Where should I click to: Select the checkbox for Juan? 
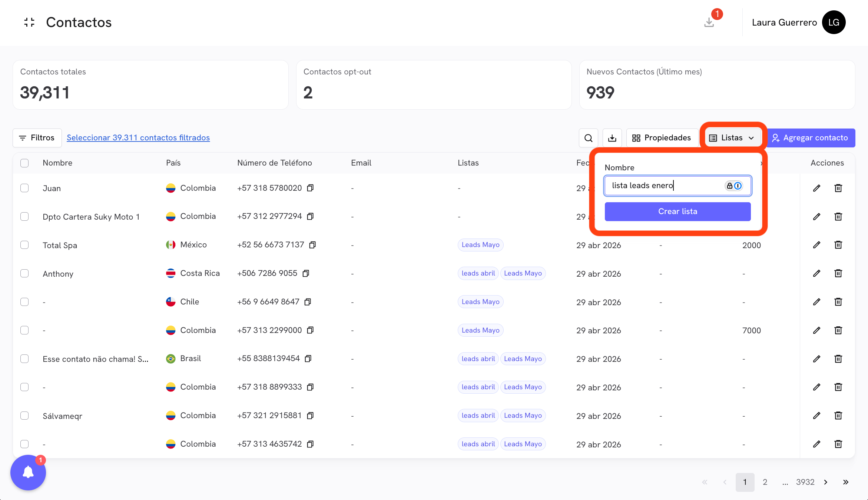pos(24,188)
